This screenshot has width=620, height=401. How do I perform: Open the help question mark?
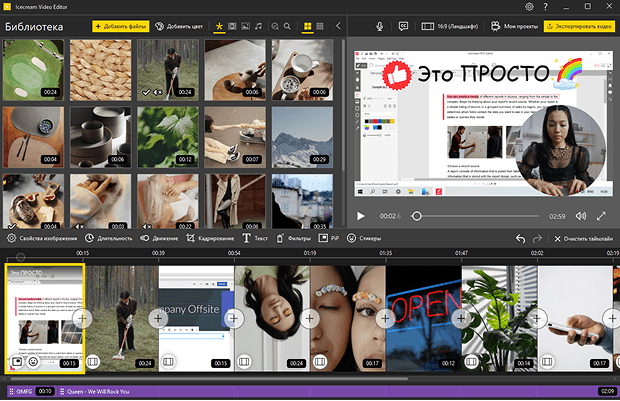(x=546, y=7)
